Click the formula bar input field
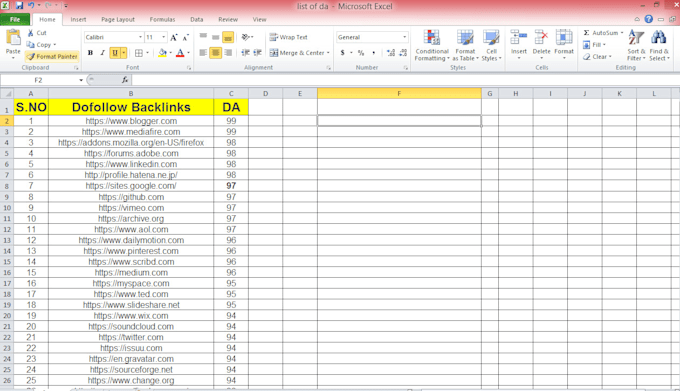The image size is (680, 391). (x=405, y=80)
